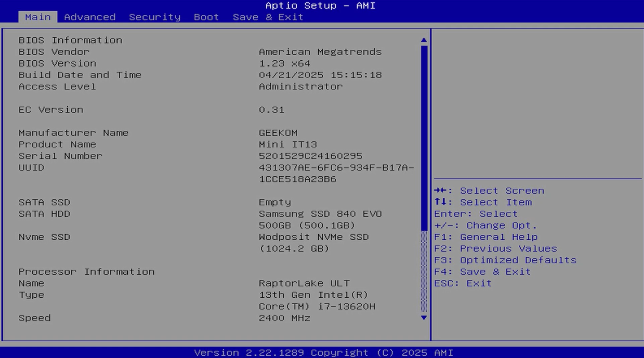644x358 pixels.
Task: Click F4: Save & Exit hint
Action: [x=482, y=272]
